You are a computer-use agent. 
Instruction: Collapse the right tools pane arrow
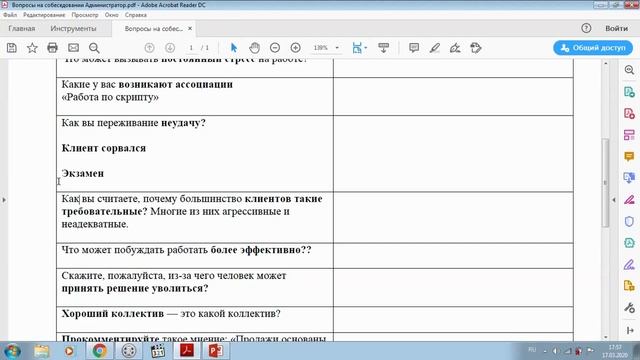click(630, 330)
